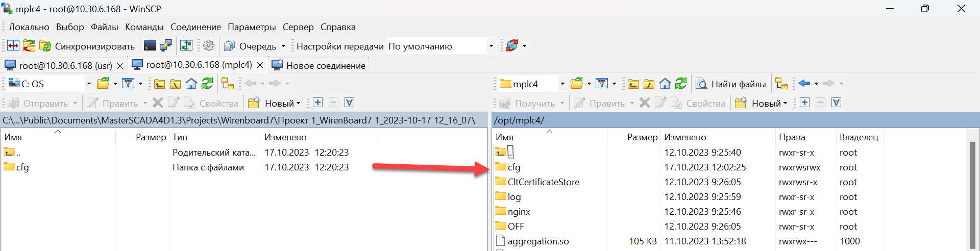
Task: Click the blue back arrow in remote panel
Action: (804, 83)
